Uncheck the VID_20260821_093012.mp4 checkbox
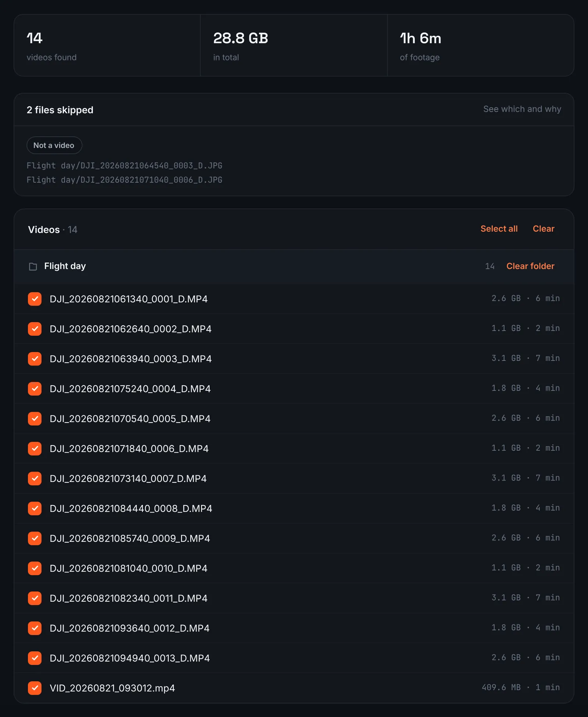 (35, 688)
